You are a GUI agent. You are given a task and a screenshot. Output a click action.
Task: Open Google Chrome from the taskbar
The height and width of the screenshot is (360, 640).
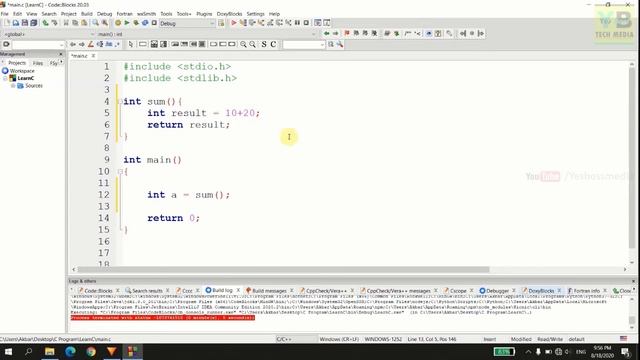(91, 351)
